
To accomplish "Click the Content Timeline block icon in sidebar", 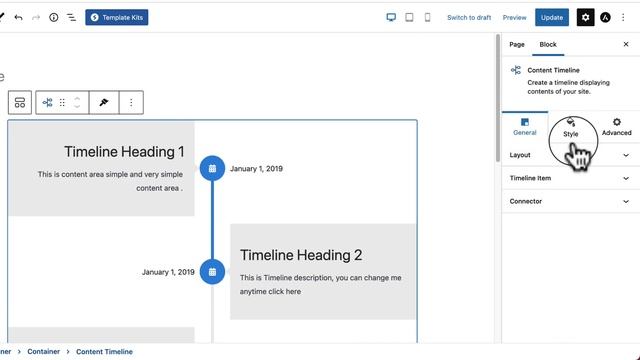I will tap(516, 70).
